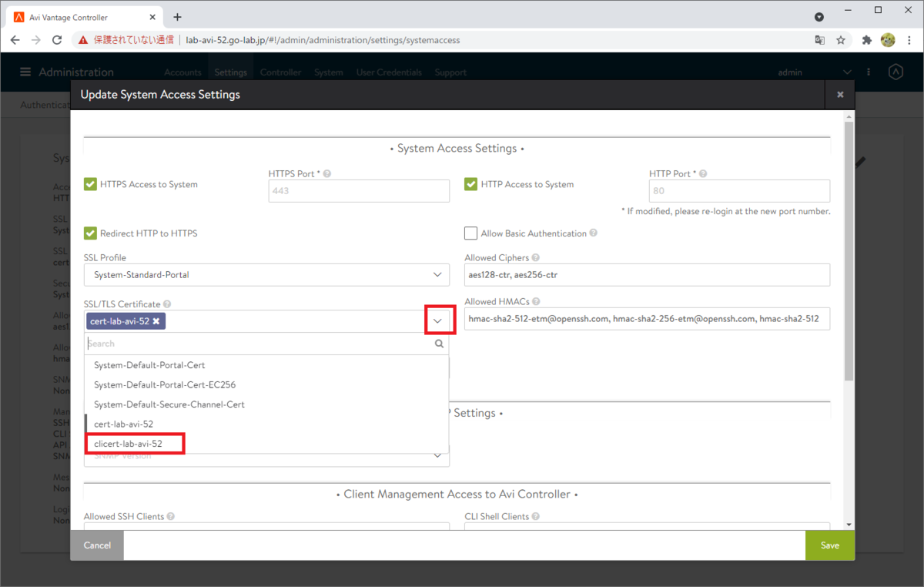924x587 pixels.
Task: Open the browser extensions puzzle icon
Action: pyautogui.click(x=866, y=40)
